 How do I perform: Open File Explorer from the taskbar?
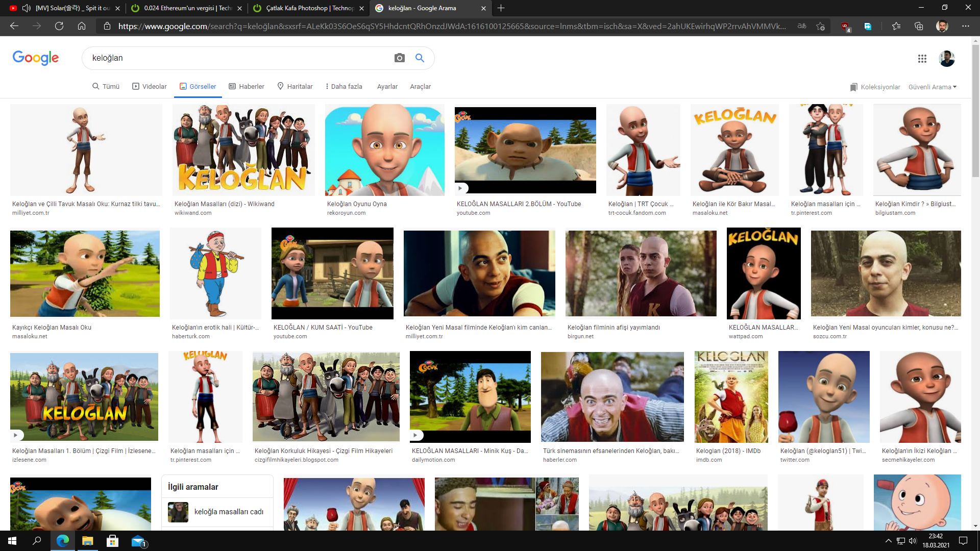click(x=87, y=541)
